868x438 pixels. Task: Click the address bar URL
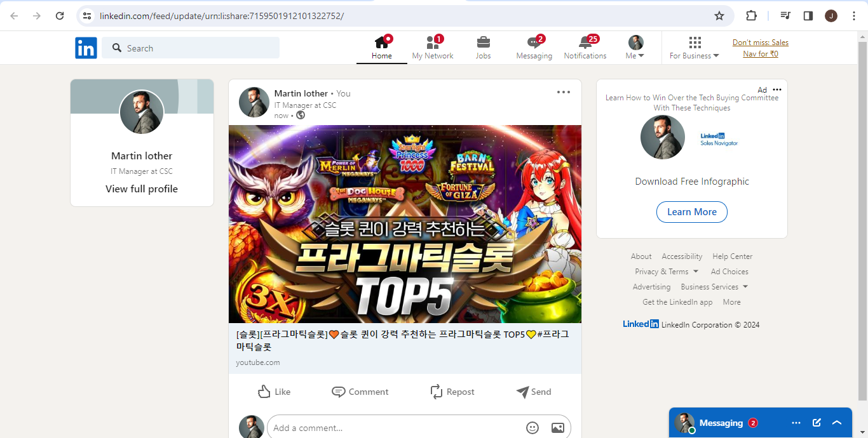tap(222, 16)
